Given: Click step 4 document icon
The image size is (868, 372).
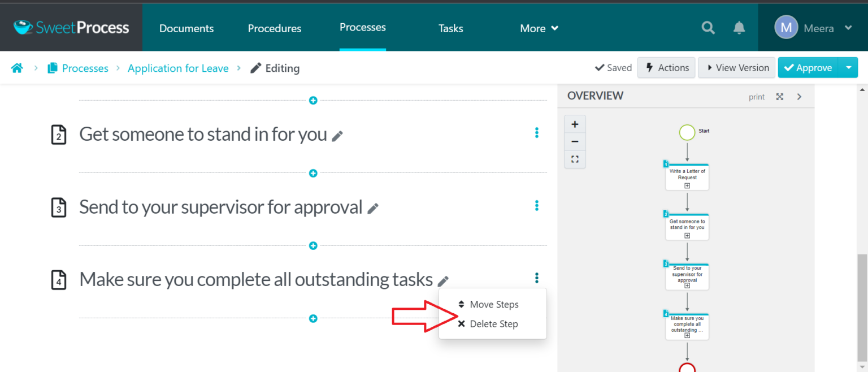Looking at the screenshot, I should pyautogui.click(x=59, y=280).
